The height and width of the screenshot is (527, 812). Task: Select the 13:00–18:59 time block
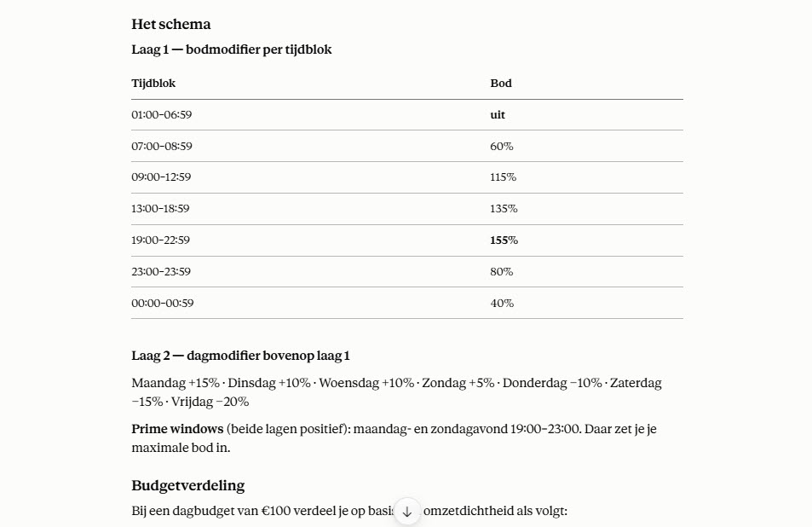[160, 208]
